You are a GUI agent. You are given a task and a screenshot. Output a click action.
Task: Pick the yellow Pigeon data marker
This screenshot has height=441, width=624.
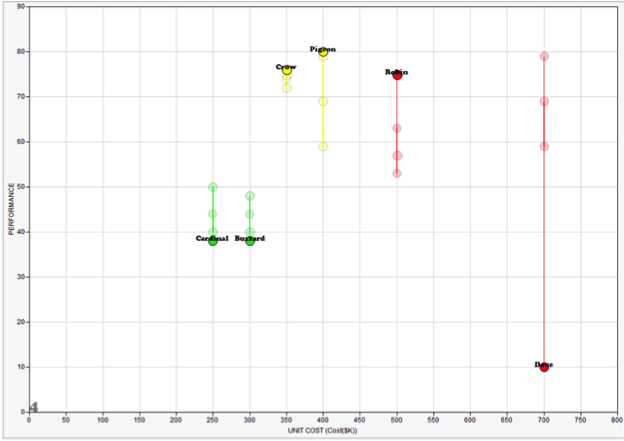coord(323,52)
